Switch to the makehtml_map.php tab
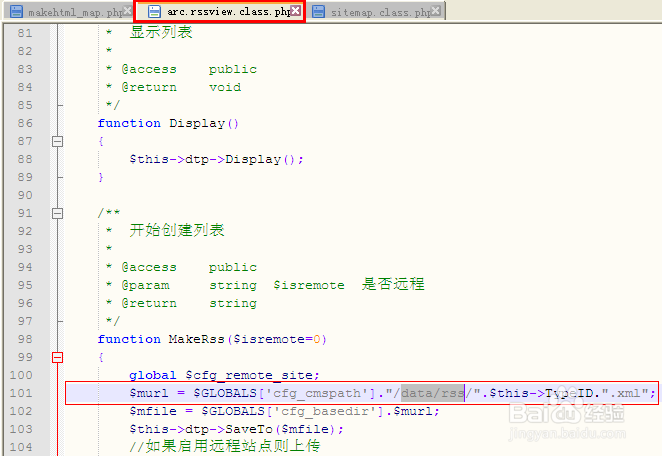 [70, 12]
